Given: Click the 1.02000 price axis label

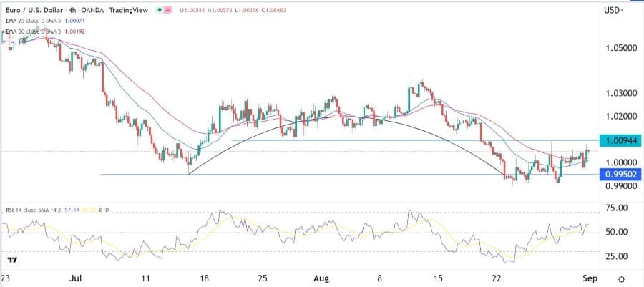Looking at the screenshot, I should [621, 116].
